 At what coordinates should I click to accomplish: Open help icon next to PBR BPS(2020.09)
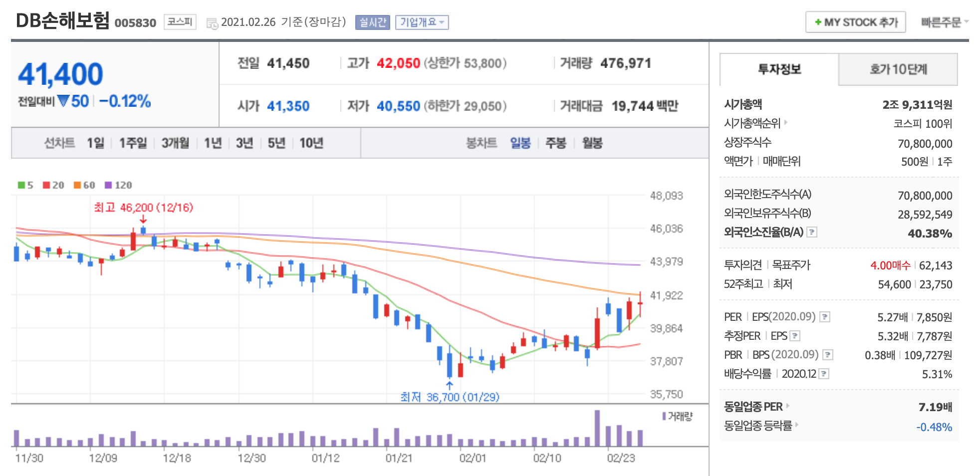tap(828, 355)
